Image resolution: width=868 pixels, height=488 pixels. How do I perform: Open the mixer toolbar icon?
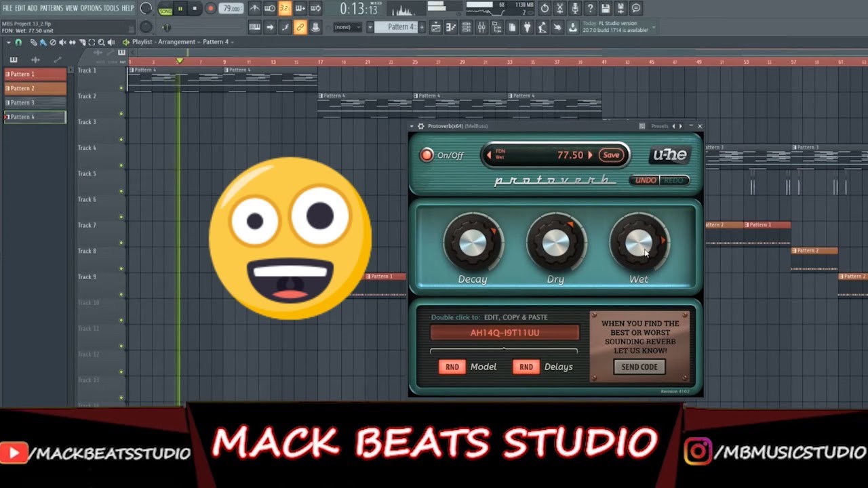pos(481,27)
